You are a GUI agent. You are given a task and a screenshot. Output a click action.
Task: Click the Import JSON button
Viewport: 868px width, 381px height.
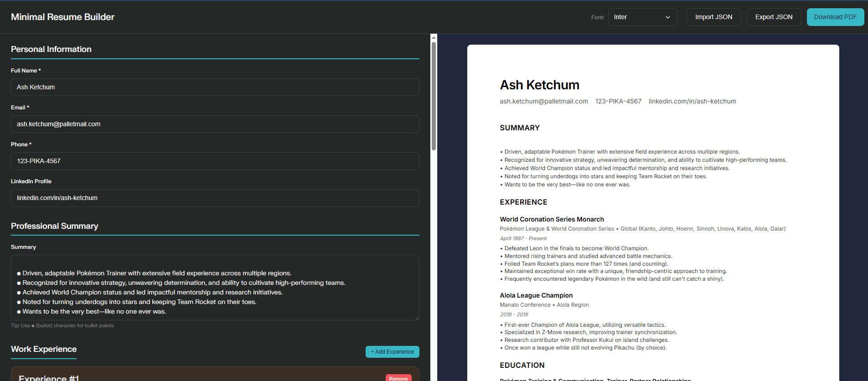click(x=713, y=17)
